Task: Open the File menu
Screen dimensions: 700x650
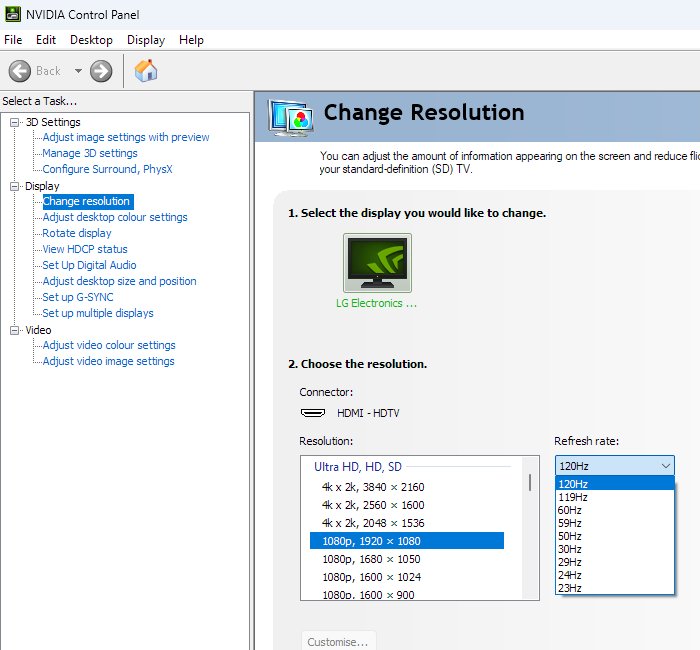Action: point(13,40)
